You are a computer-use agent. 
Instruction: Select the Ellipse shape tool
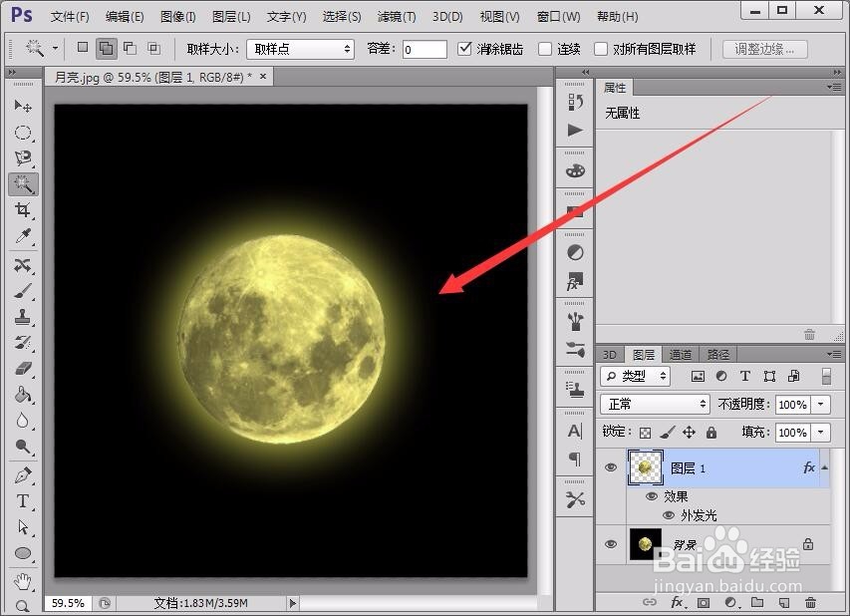point(23,553)
